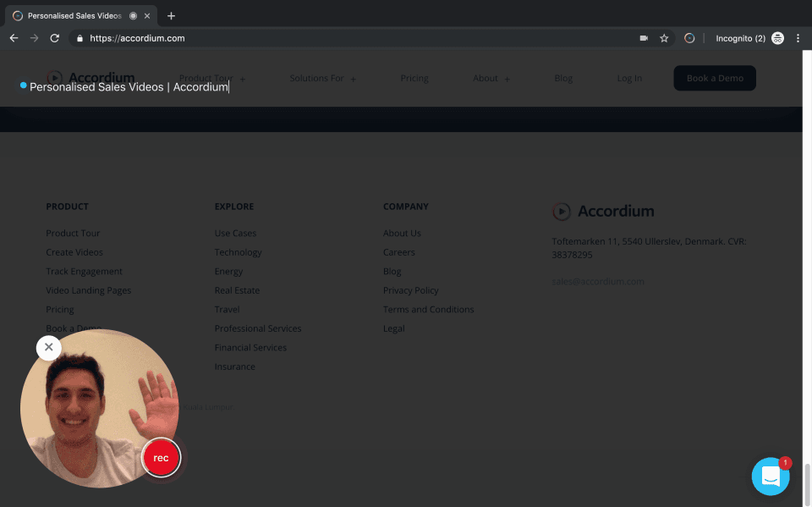The height and width of the screenshot is (507, 812).
Task: Expand the Product Tour nav menu
Action: 212,78
